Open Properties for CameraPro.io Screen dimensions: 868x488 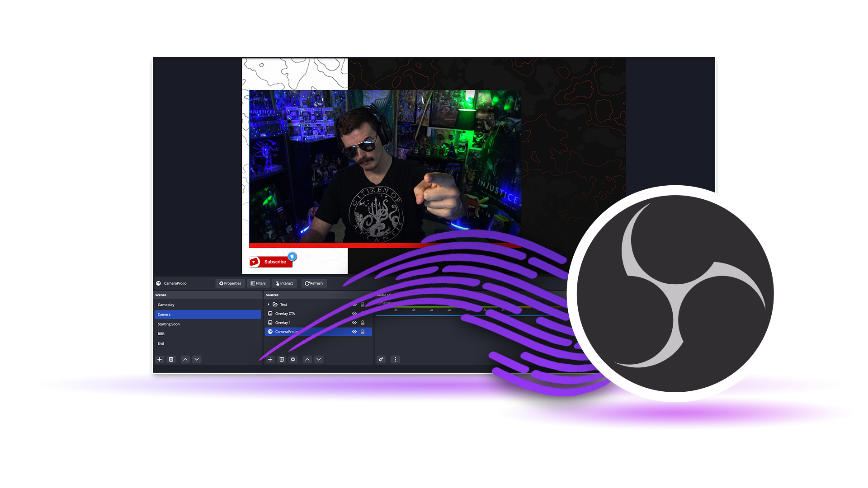[230, 283]
